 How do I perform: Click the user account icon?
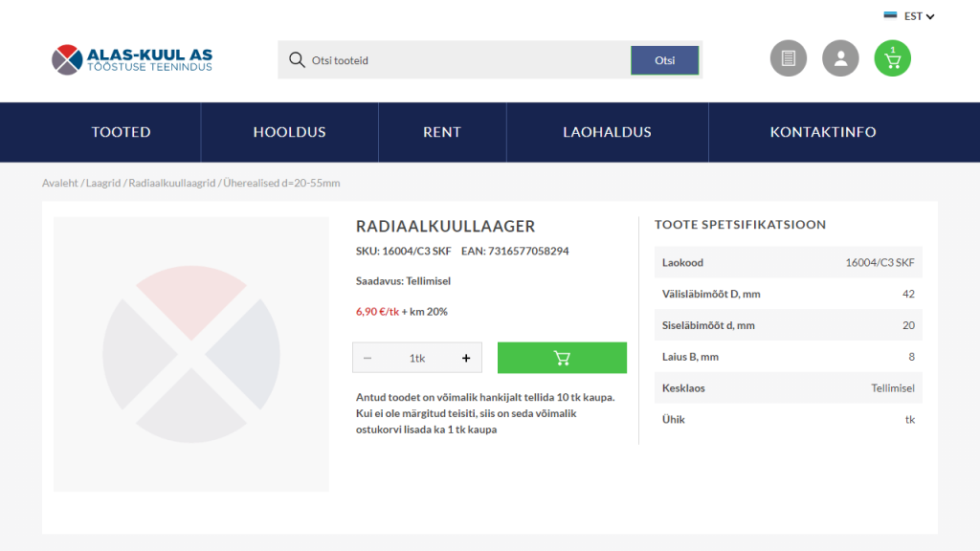click(840, 58)
